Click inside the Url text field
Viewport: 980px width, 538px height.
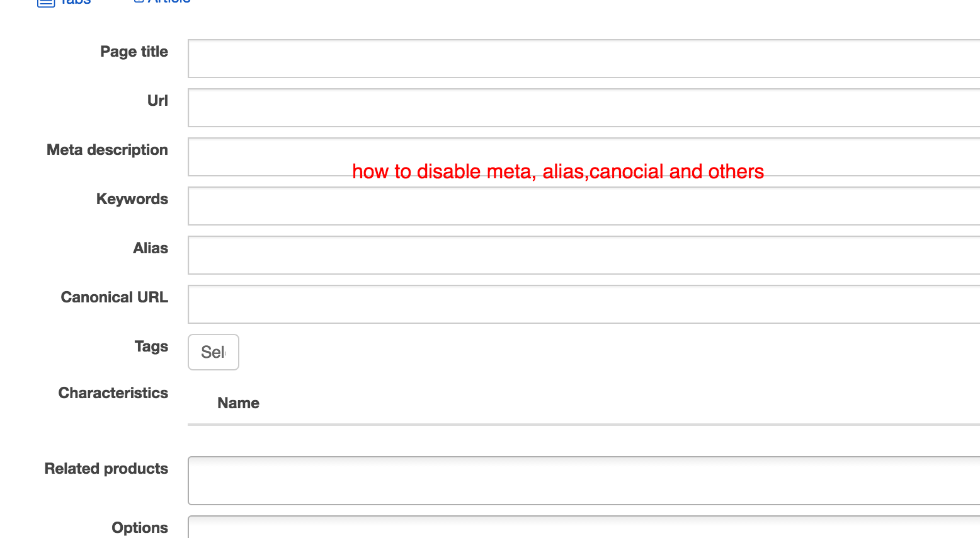[583, 108]
